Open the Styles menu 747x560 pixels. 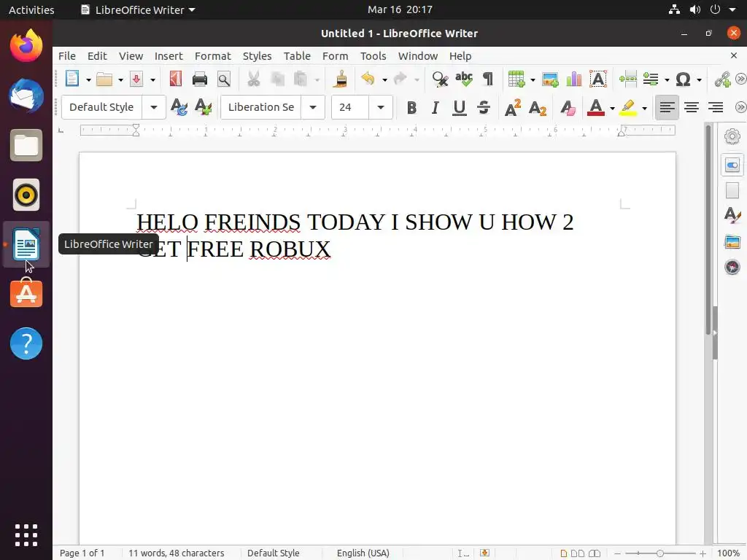258,56
